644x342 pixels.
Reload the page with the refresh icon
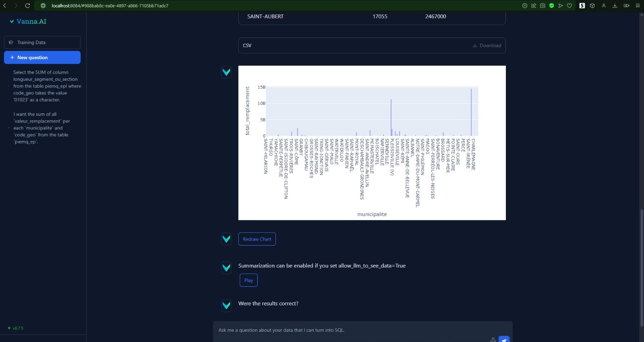[27, 6]
